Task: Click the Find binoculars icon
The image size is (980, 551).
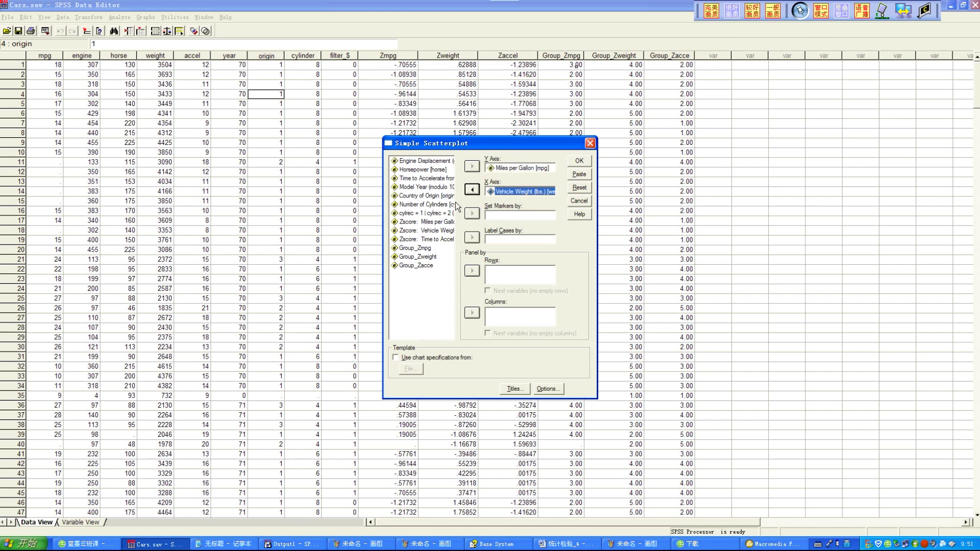Action: point(114,31)
